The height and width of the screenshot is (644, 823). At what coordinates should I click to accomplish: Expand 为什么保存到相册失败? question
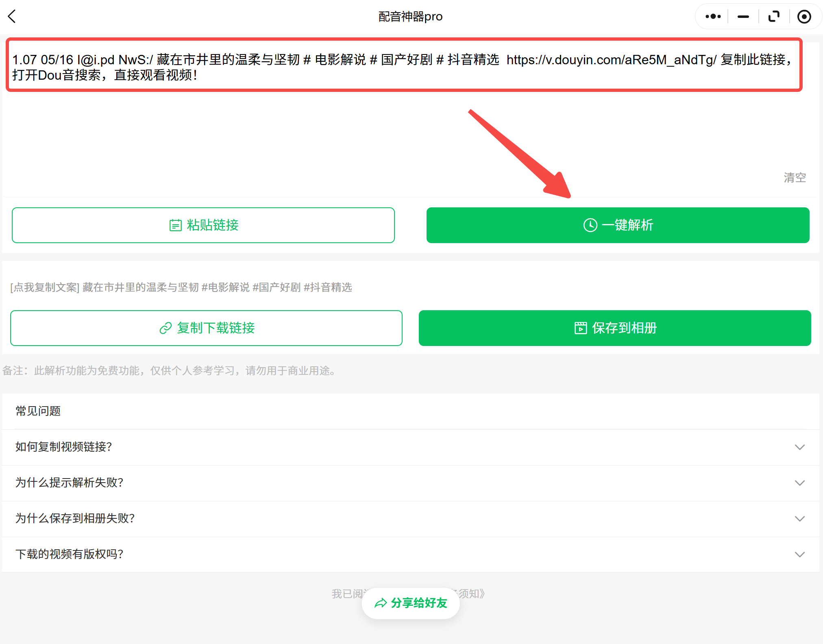point(75,518)
